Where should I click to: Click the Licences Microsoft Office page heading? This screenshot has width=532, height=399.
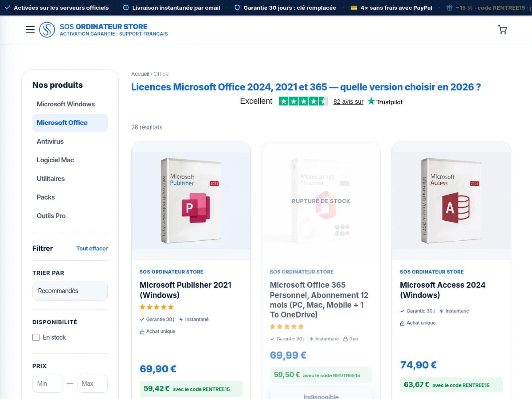(x=306, y=87)
